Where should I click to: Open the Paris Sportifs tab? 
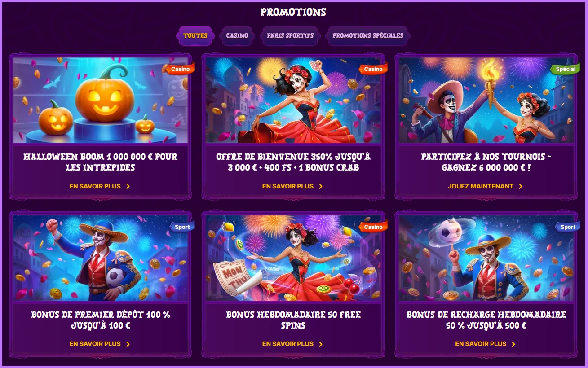pyautogui.click(x=290, y=35)
